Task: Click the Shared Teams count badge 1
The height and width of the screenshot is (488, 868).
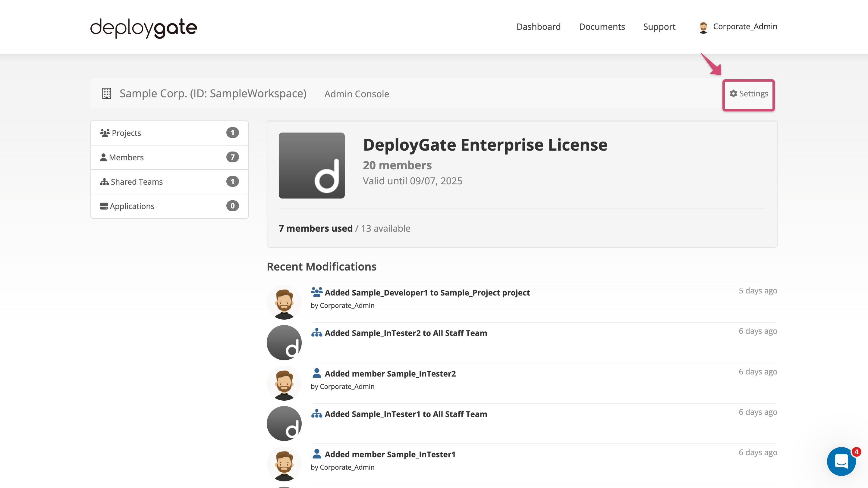Action: click(232, 182)
